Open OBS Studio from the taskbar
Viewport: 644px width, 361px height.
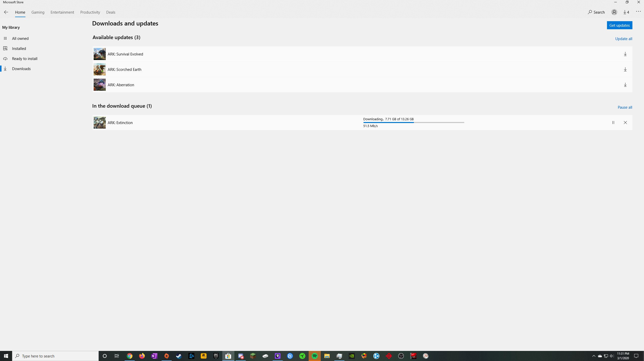tap(401, 356)
